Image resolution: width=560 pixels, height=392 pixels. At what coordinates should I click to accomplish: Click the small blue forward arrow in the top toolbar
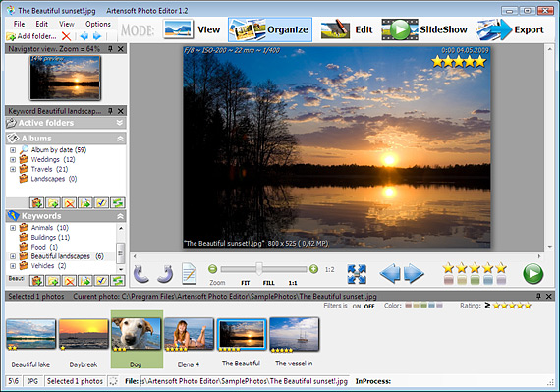point(97,36)
